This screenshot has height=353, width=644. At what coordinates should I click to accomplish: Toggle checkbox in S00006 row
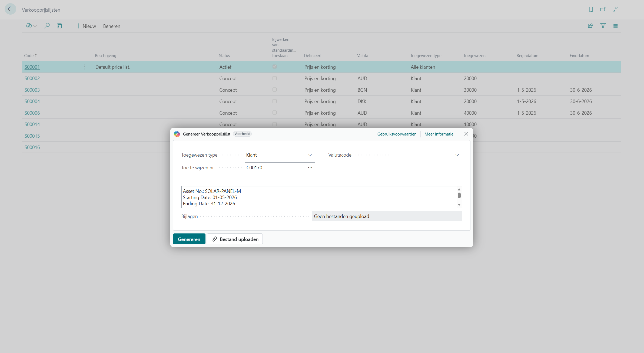[x=274, y=113]
